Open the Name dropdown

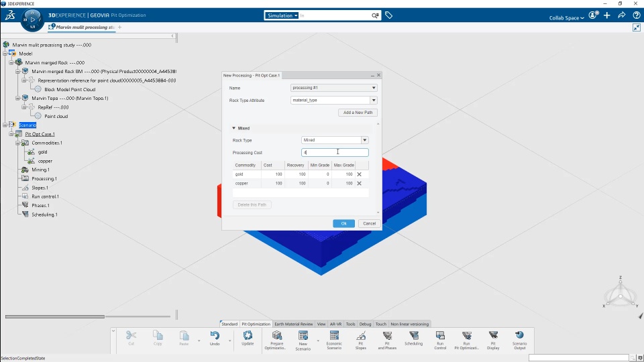click(x=374, y=88)
